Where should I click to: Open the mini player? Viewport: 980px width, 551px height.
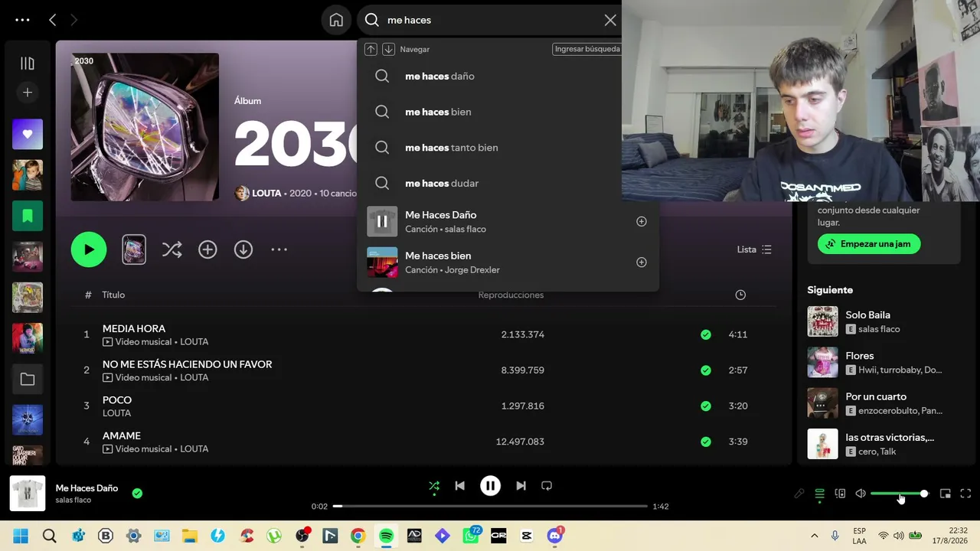pyautogui.click(x=946, y=494)
